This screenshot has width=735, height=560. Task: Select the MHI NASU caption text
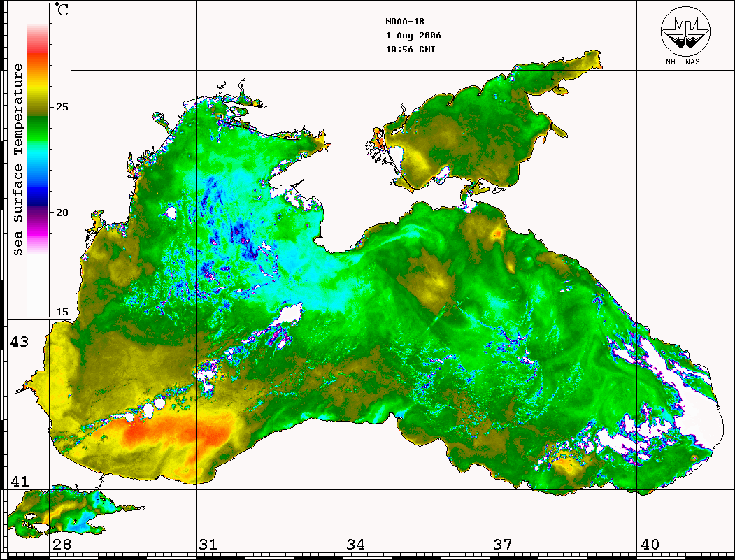[x=685, y=62]
